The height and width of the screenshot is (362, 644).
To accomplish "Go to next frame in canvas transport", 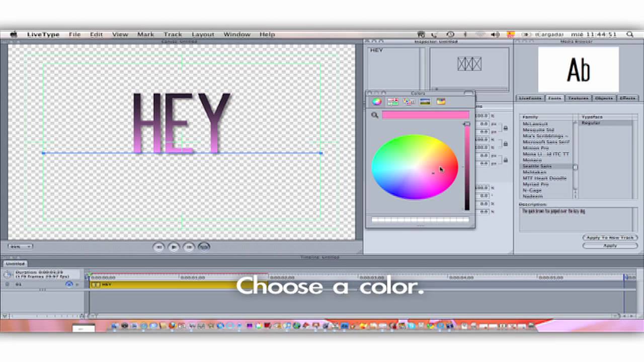I will click(x=189, y=247).
